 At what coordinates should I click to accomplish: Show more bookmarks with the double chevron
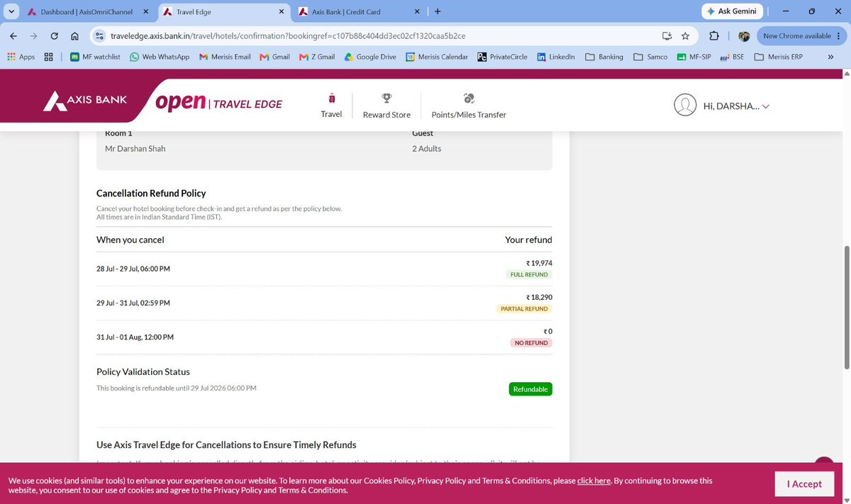point(830,57)
